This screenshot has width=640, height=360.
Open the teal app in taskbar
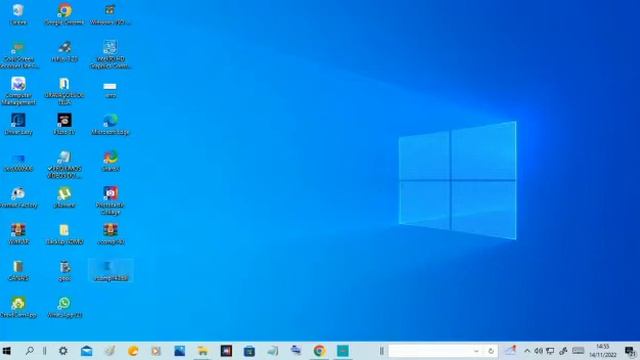click(343, 351)
